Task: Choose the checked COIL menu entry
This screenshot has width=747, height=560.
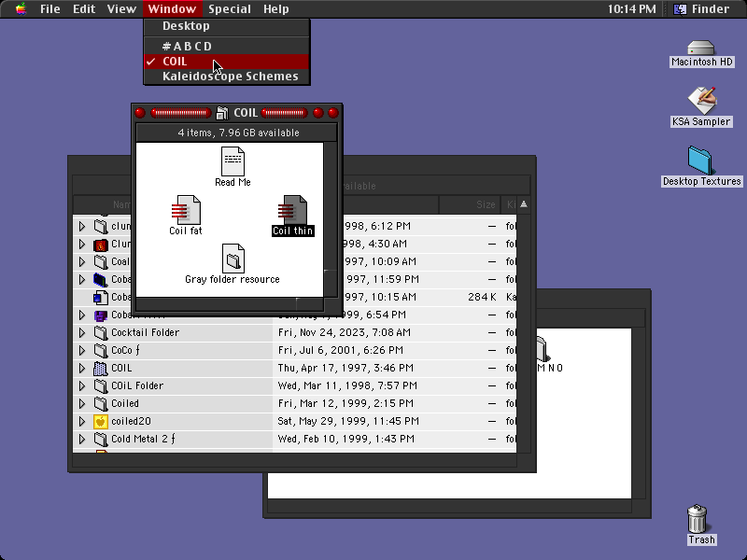Action: (227, 62)
